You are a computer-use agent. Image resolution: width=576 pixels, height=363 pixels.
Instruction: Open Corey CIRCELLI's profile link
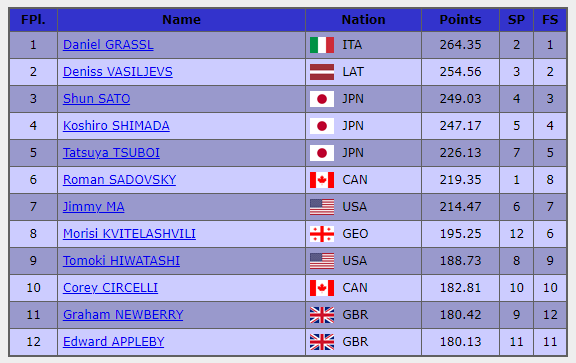tap(110, 288)
